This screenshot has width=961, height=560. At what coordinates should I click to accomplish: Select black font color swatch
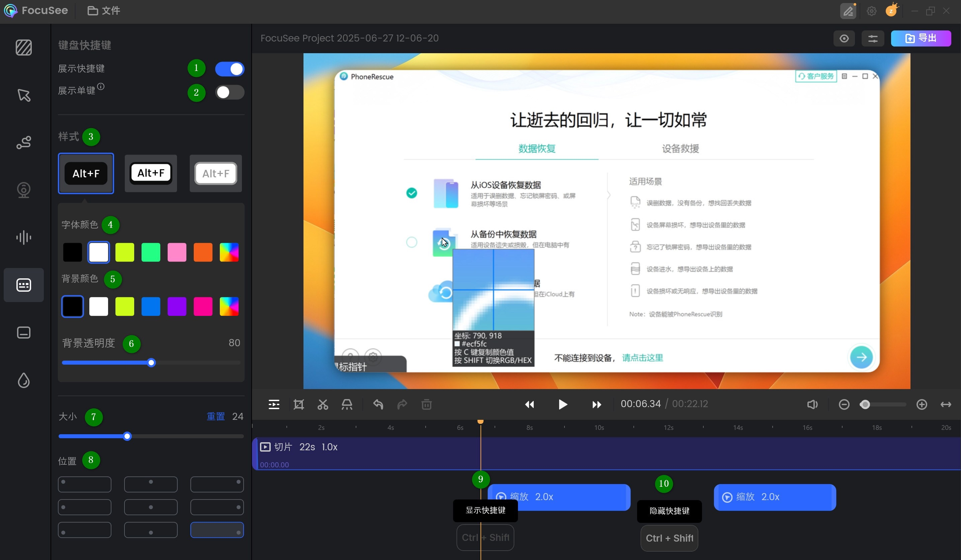tap(73, 252)
